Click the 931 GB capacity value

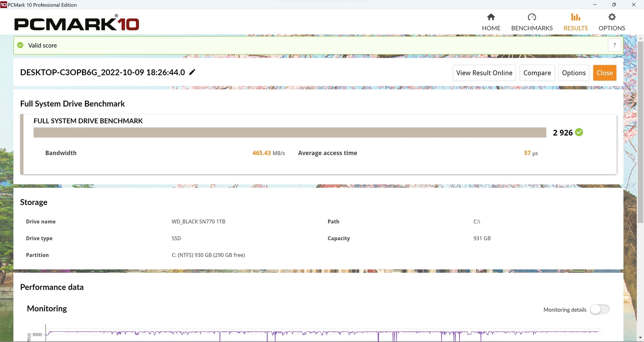coord(482,238)
